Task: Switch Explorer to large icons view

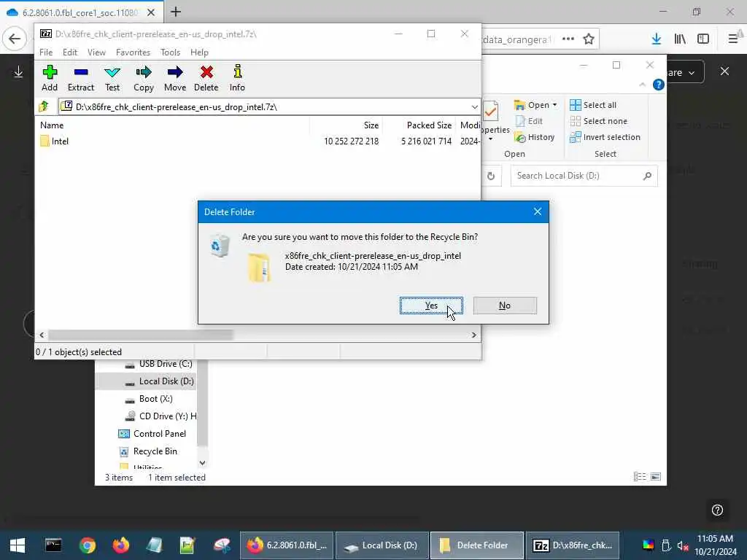Action: pos(656,477)
